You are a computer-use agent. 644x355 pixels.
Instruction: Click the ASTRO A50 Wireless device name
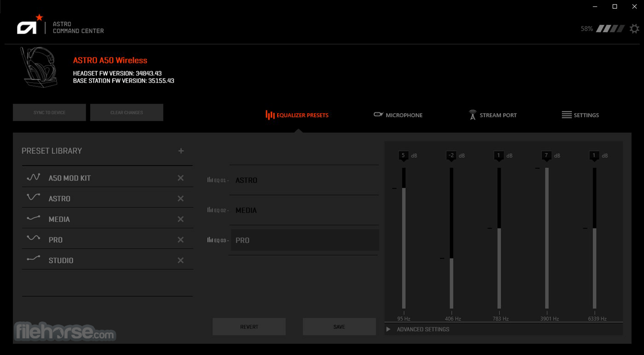pos(110,60)
